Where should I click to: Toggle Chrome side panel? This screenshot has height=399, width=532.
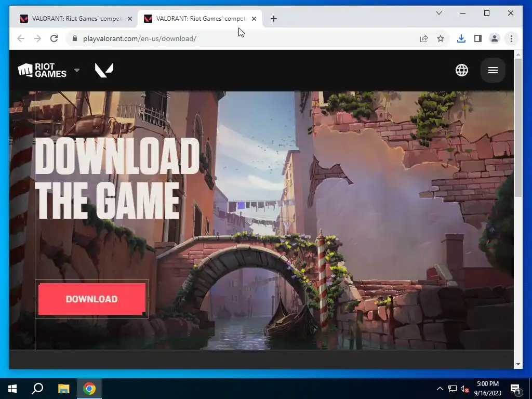pyautogui.click(x=478, y=38)
